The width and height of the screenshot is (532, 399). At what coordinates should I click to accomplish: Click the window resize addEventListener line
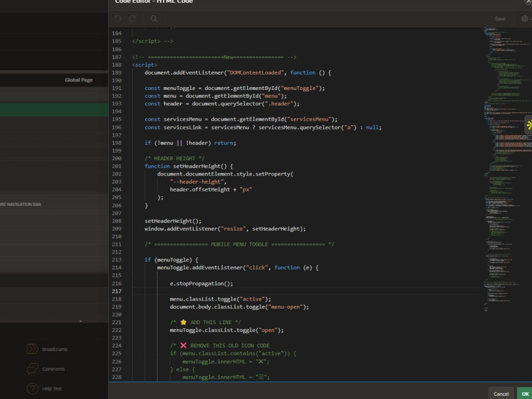coord(225,229)
